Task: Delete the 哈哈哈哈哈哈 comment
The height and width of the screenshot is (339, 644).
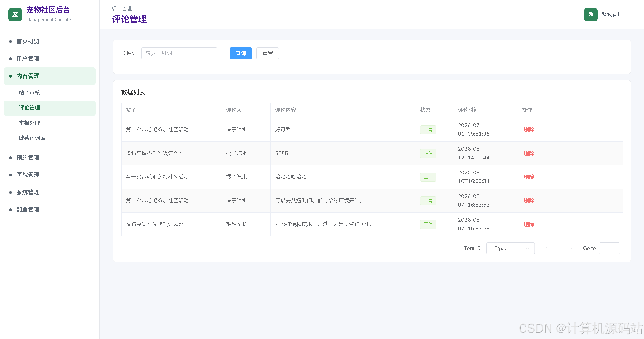Action: coord(529,177)
